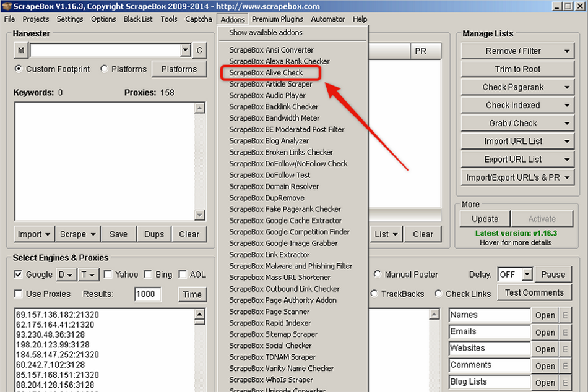Click the Update button
Image resolution: width=588 pixels, height=392 pixels.
click(485, 219)
